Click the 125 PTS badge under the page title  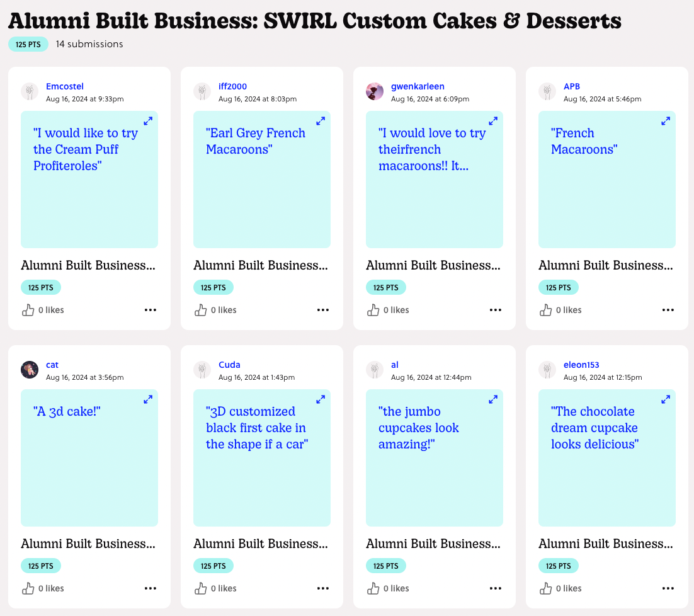[28, 44]
